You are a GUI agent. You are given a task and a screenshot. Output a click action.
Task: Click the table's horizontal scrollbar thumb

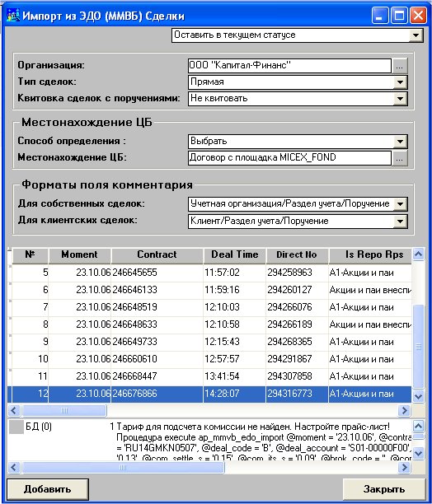(64, 410)
